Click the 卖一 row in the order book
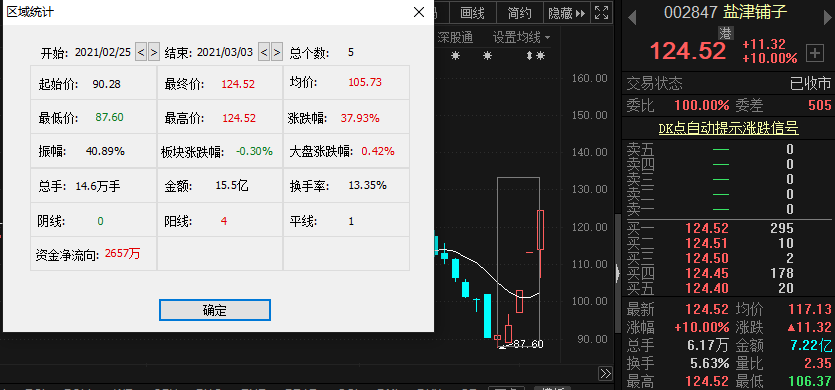The height and width of the screenshot is (390, 835). (x=728, y=208)
